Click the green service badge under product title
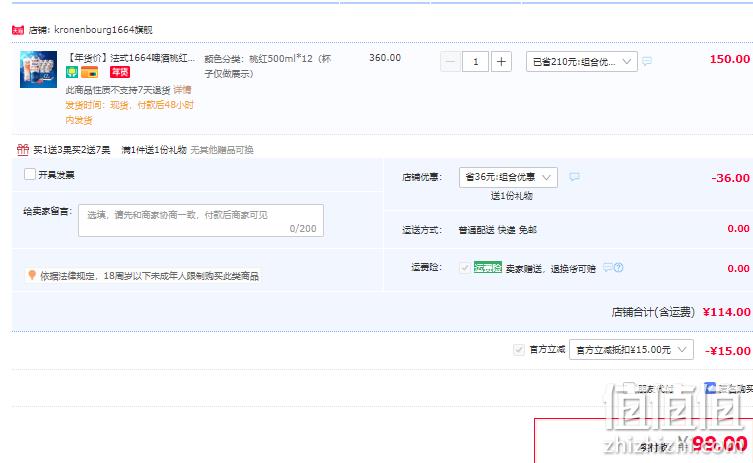753x463 pixels. (72, 73)
